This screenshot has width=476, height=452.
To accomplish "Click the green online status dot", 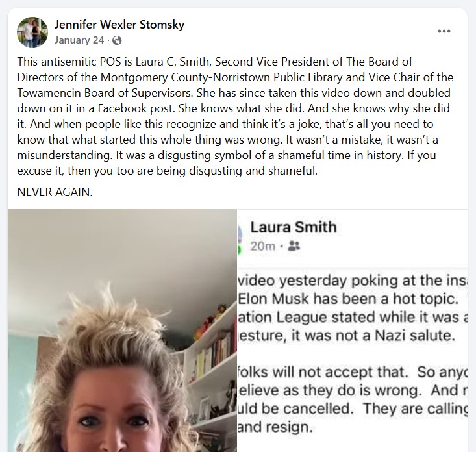I will 238,251.
